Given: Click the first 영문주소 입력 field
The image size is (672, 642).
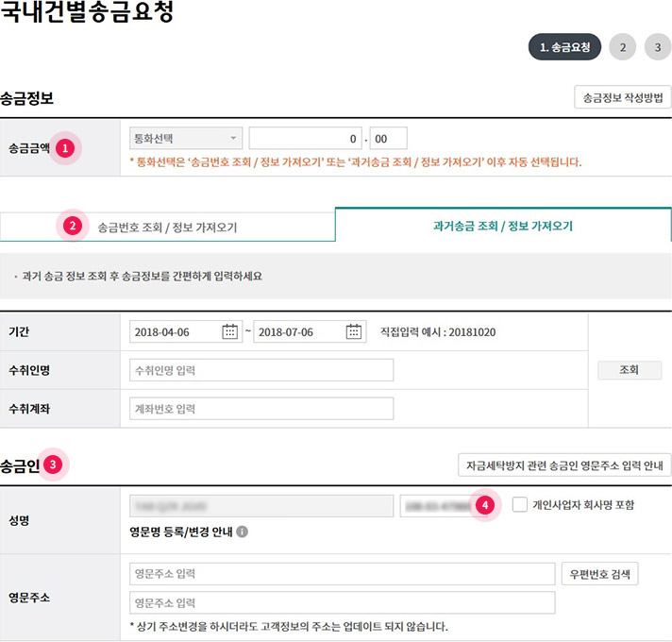Looking at the screenshot, I should 343,574.
